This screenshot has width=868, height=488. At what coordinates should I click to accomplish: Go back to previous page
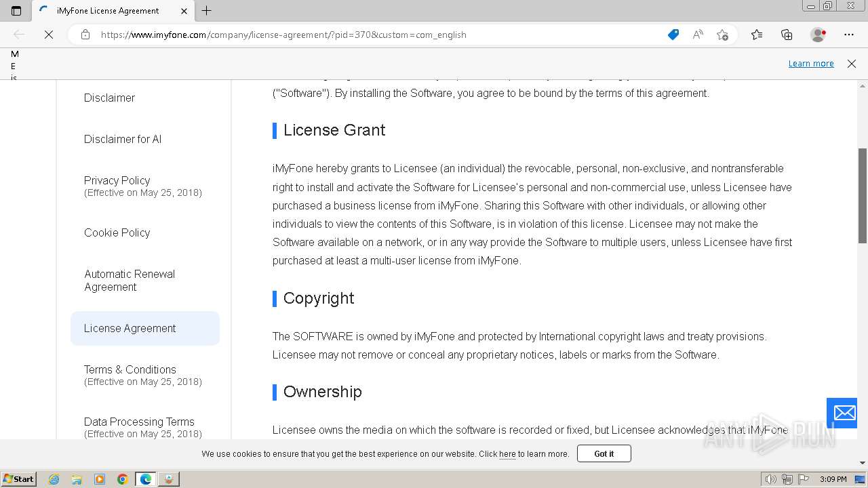(19, 35)
